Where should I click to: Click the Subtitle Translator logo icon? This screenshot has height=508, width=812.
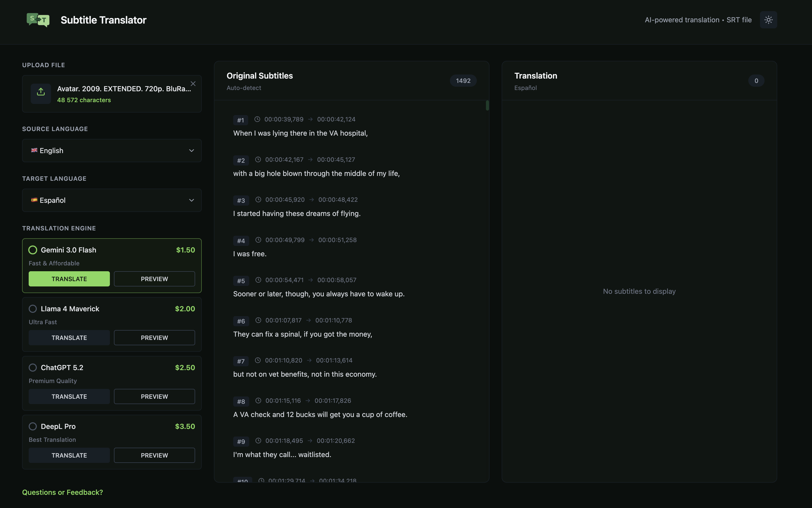click(38, 20)
